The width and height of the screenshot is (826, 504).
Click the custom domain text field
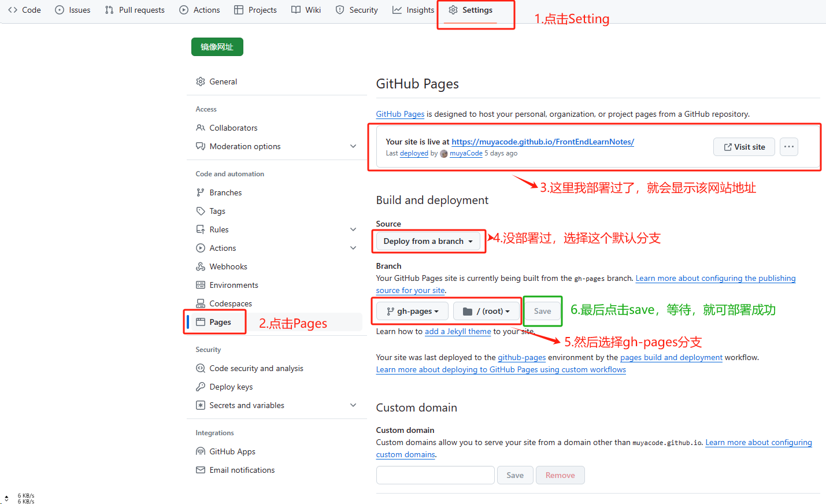pyautogui.click(x=435, y=475)
